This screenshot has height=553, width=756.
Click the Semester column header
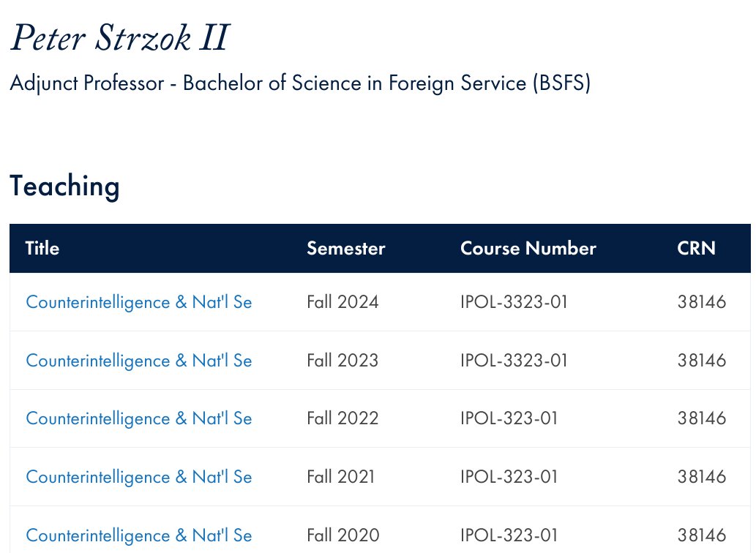point(345,248)
